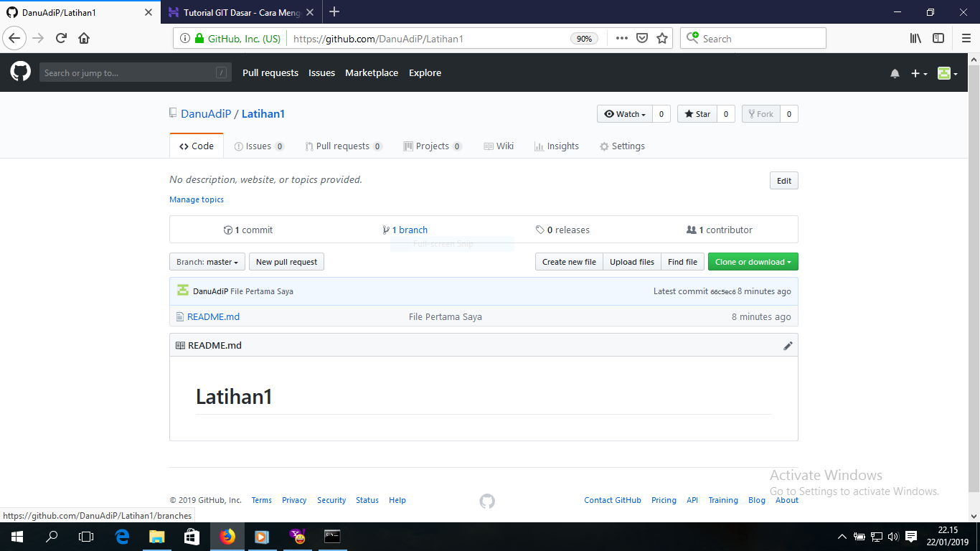Screen dimensions: 980x551
Task: Click Create new file button
Action: 569,262
